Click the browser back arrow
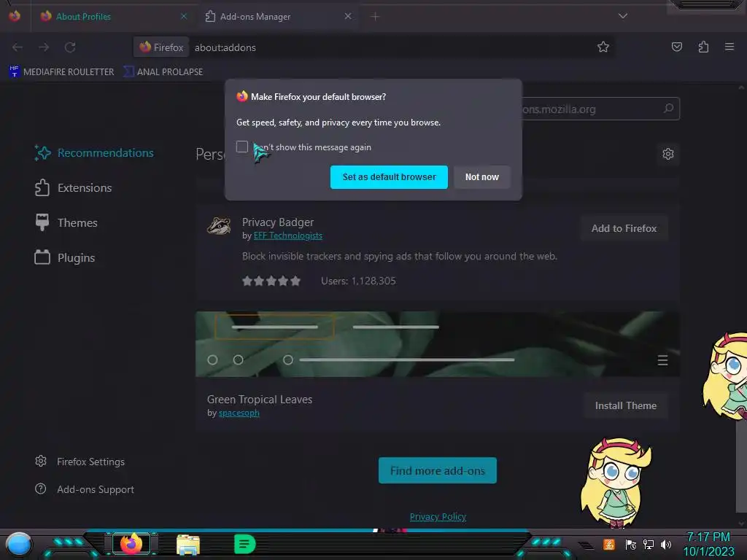This screenshot has width=747, height=560. [18, 47]
